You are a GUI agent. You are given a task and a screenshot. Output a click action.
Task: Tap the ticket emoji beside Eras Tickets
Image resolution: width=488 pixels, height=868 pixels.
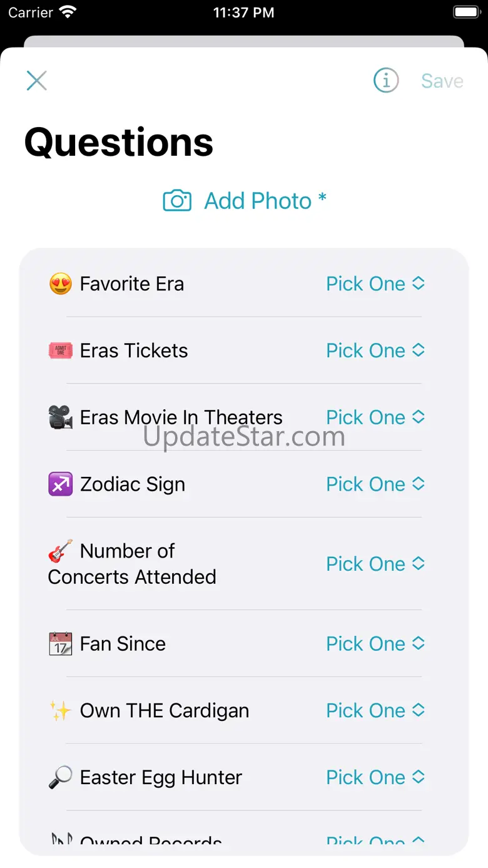(61, 350)
